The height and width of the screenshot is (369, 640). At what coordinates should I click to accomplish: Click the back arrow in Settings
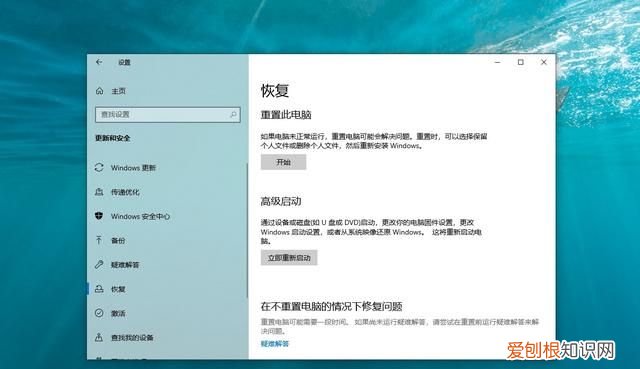(99, 62)
